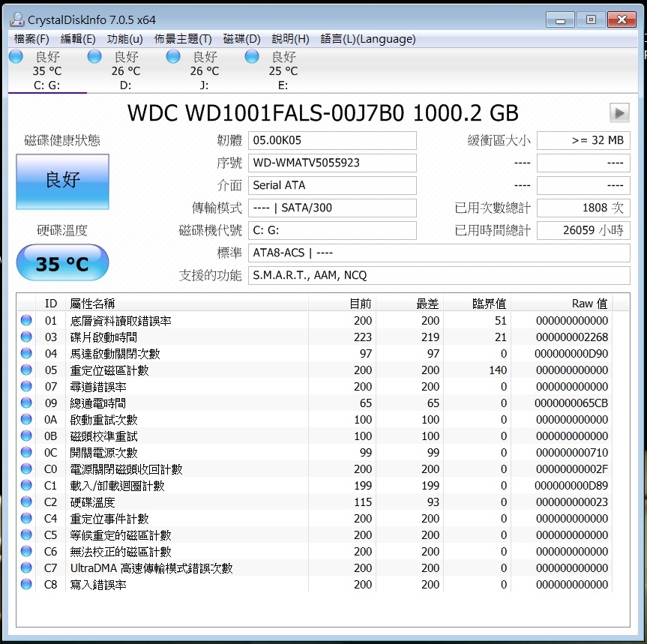Open the 佈景主題(T) menu
Image resolution: width=647 pixels, height=644 pixels.
[x=183, y=39]
